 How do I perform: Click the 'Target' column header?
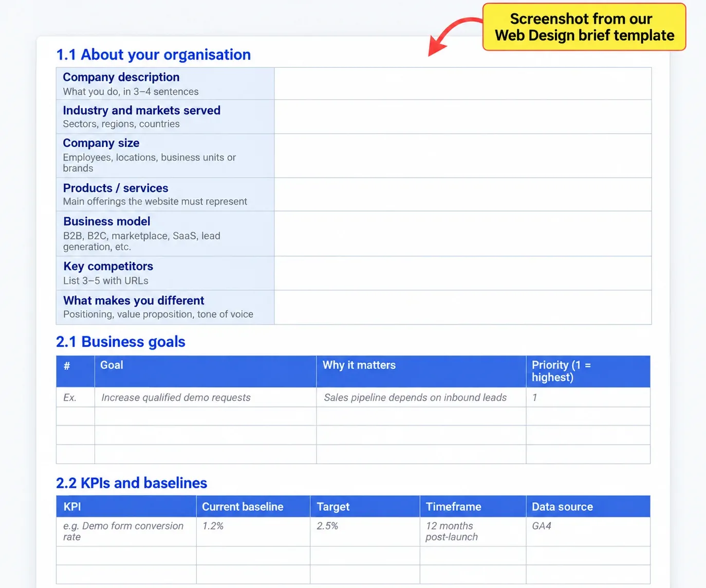(x=365, y=506)
